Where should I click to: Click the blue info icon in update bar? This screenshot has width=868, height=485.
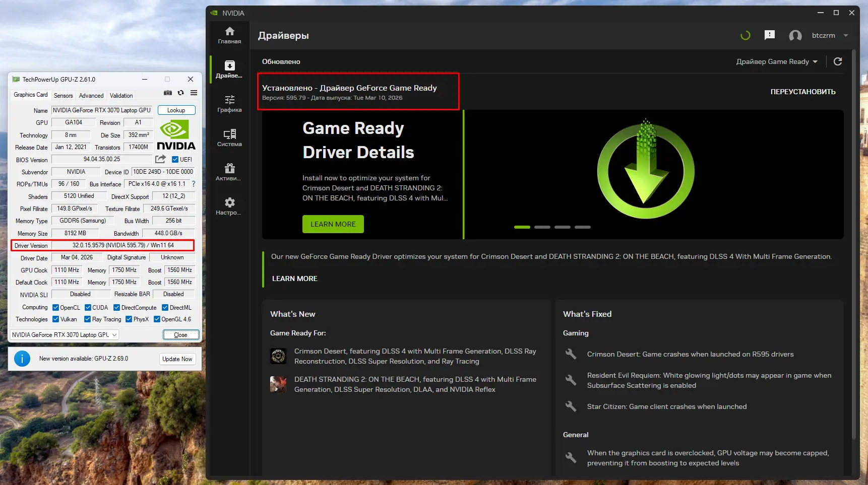(22, 359)
